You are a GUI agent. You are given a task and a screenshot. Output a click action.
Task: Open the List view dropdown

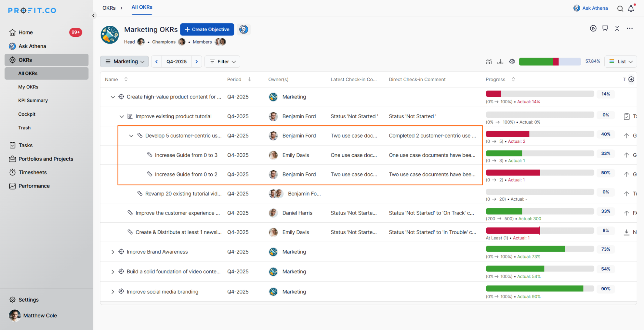point(620,62)
